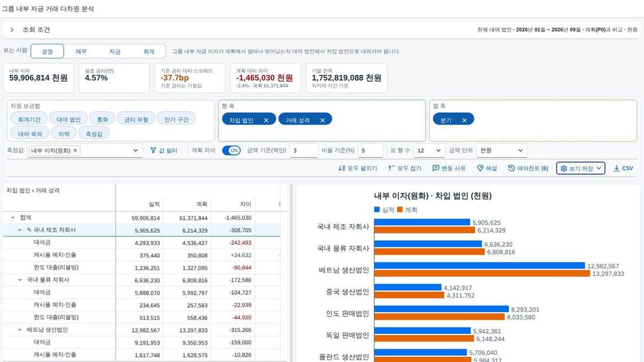Select the 회계기간 dimension chip
This screenshot has height=362, width=644.
click(x=29, y=119)
